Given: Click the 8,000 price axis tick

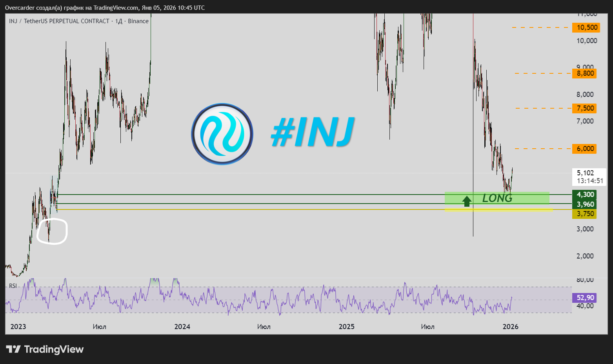Looking at the screenshot, I should point(585,95).
